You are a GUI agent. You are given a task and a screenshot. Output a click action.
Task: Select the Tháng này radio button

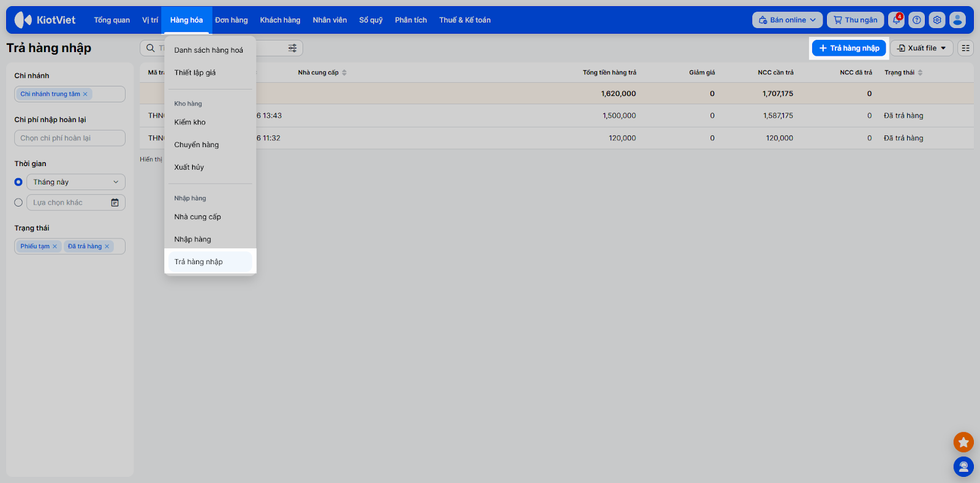point(18,182)
